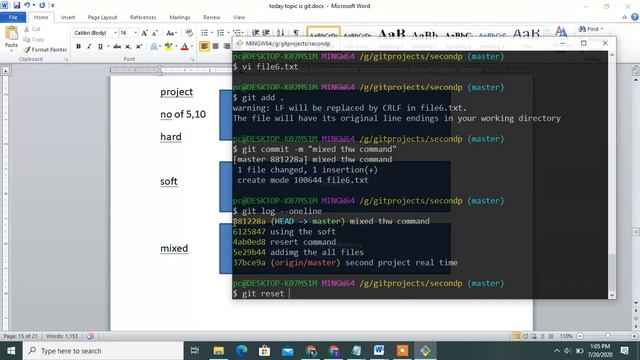Select Print Layout view in status bar
This screenshot has width=640, height=360.
tap(516, 336)
